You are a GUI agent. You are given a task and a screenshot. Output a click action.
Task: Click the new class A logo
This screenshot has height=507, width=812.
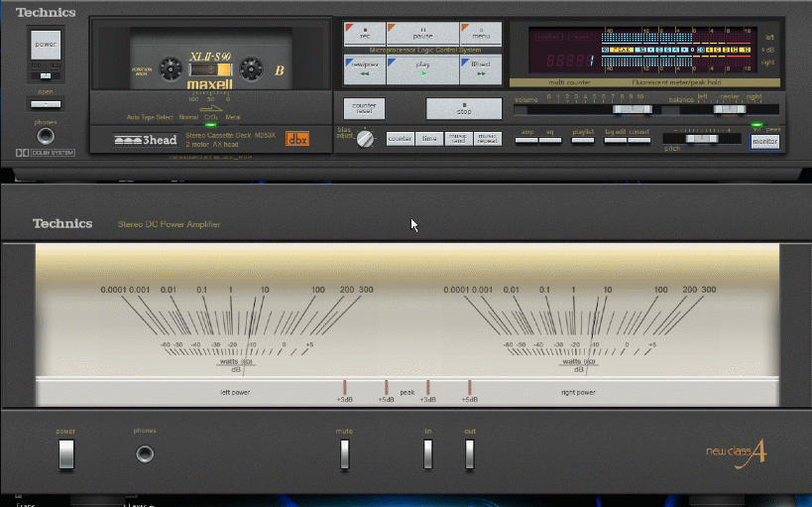pos(737,453)
